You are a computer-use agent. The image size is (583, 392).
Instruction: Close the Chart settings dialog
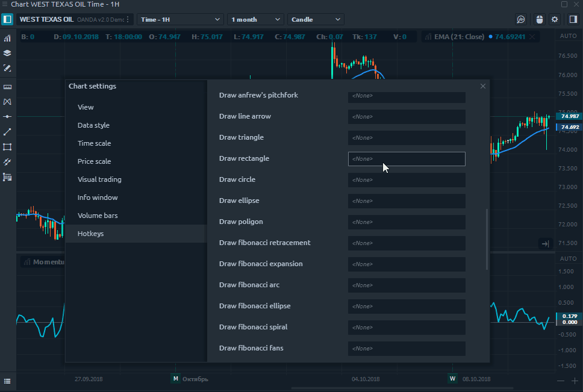pyautogui.click(x=483, y=86)
